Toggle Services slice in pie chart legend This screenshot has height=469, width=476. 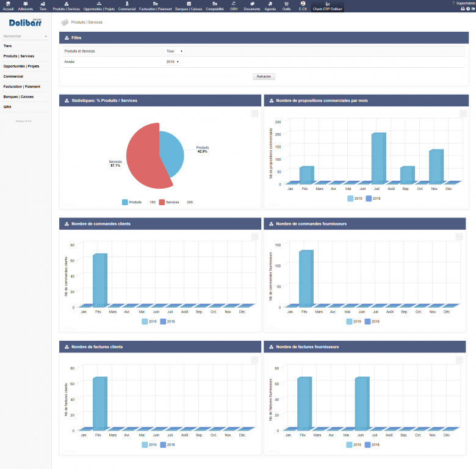click(x=162, y=202)
